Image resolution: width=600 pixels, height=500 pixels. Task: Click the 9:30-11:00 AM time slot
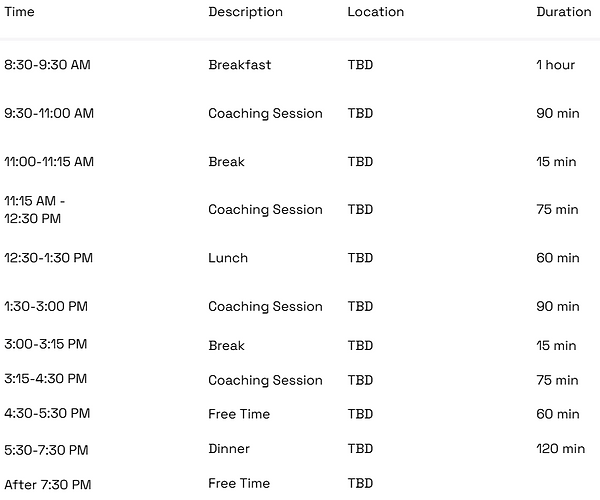pos(49,114)
